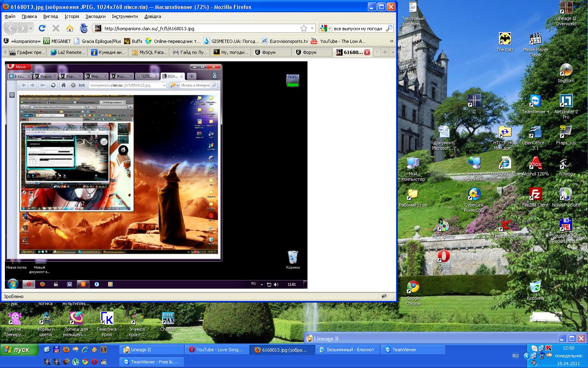588x368 pixels.
Task: Click the search field with все выпуски text
Action: tap(358, 29)
